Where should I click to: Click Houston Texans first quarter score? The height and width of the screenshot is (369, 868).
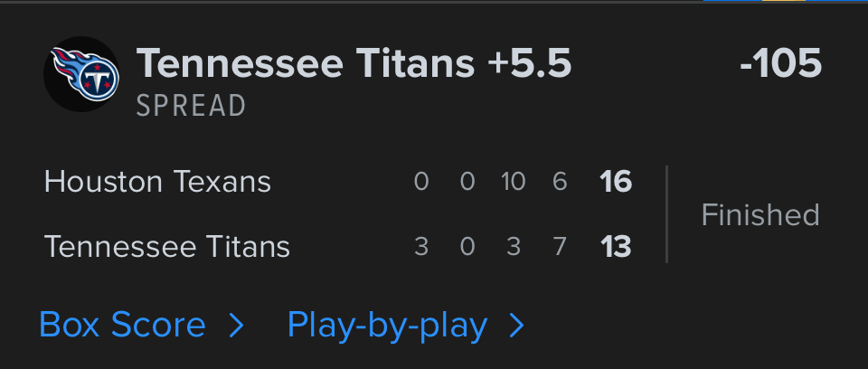(x=421, y=182)
